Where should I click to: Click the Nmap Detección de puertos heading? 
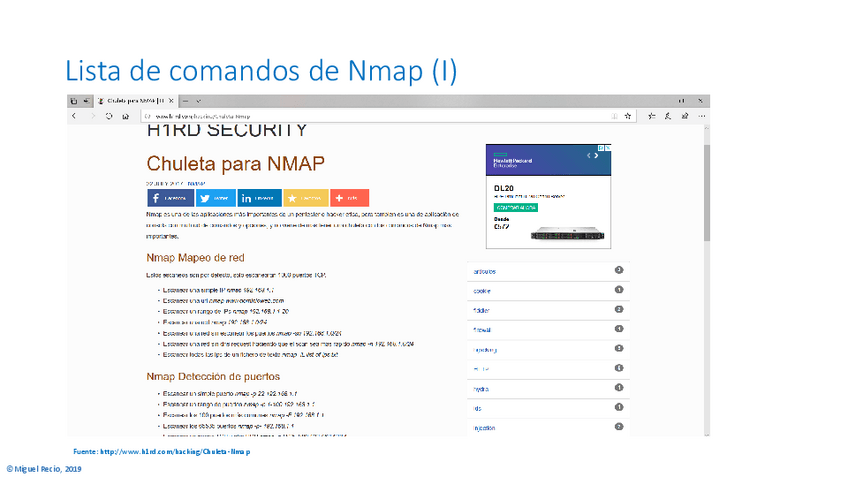213,377
